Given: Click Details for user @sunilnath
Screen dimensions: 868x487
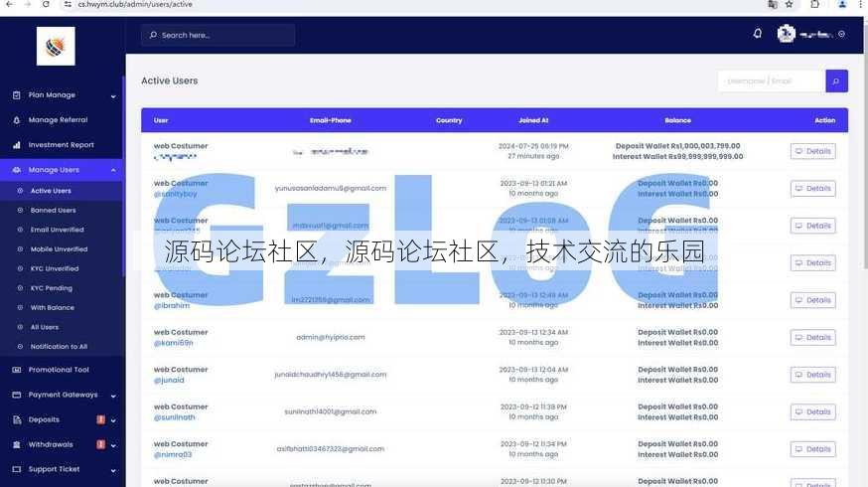Looking at the screenshot, I should (812, 411).
